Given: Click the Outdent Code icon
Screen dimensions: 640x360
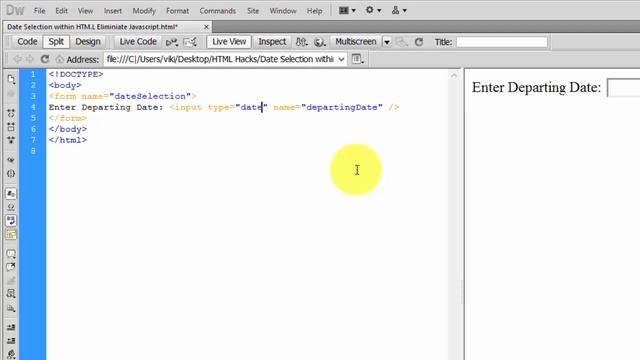Looking at the screenshot, I should [x=11, y=341].
